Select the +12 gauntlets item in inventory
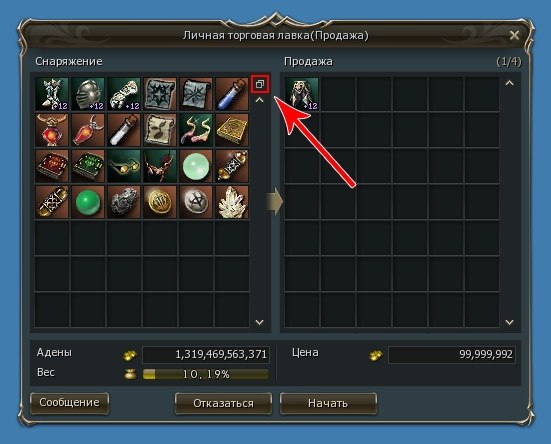Image resolution: width=551 pixels, height=444 pixels. tap(124, 94)
